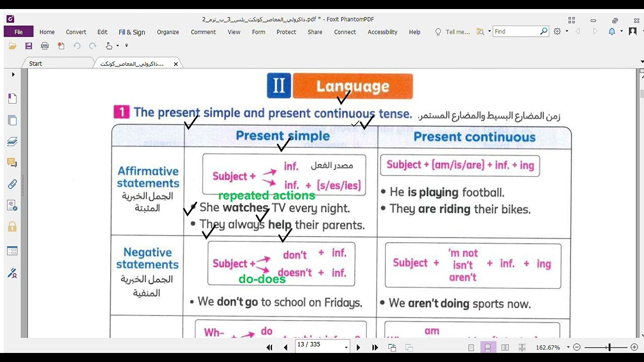This screenshot has width=644, height=362.
Task: Save the document with the floppy icon
Action: (x=29, y=46)
